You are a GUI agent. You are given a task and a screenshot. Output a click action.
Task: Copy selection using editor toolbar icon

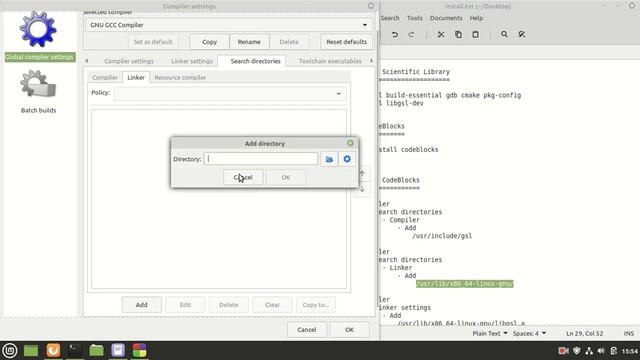458,35
